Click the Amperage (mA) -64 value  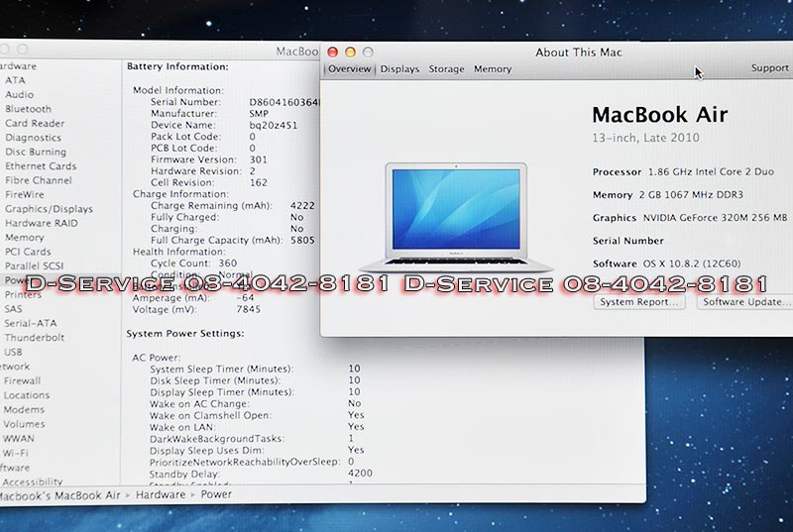pyautogui.click(x=245, y=297)
